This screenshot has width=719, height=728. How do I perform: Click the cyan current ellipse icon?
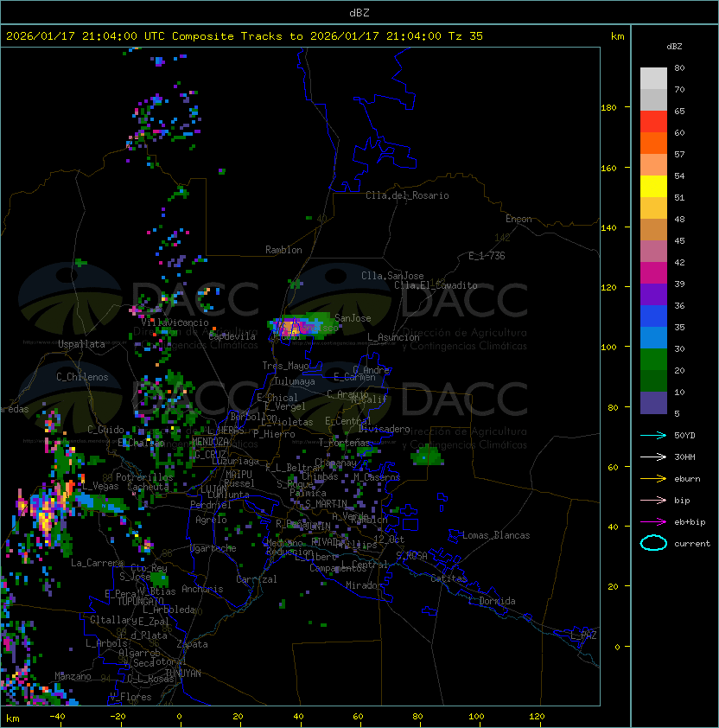point(653,543)
